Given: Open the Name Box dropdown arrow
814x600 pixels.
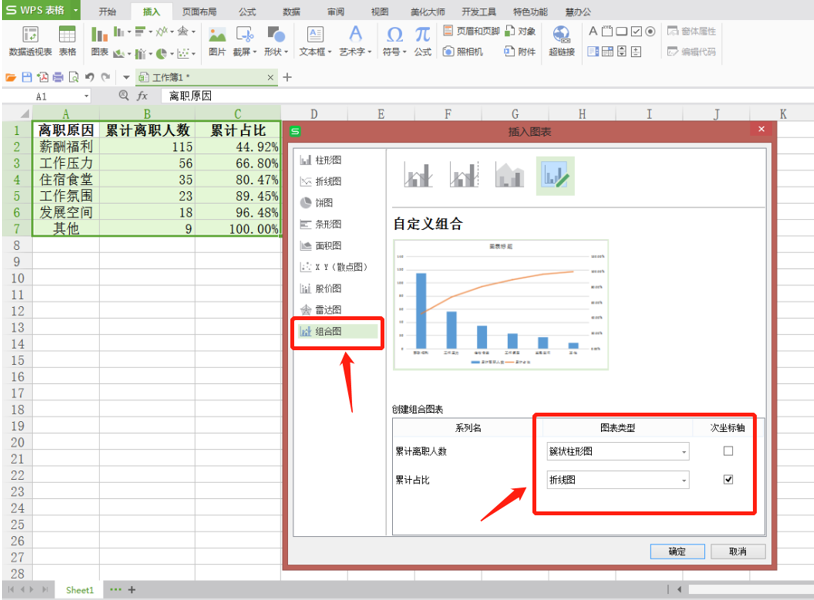Looking at the screenshot, I should [86, 96].
